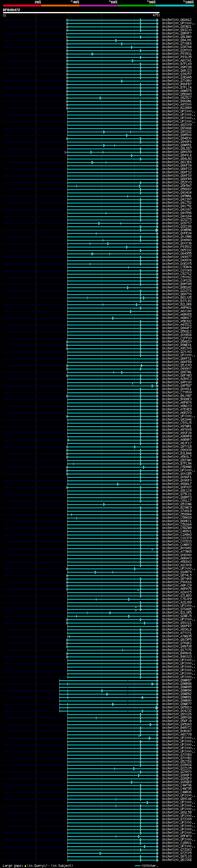This screenshot has width=197, height=868.
Task: Open hit UniRef100_Q93ZJ0
Action: (x=177, y=30)
